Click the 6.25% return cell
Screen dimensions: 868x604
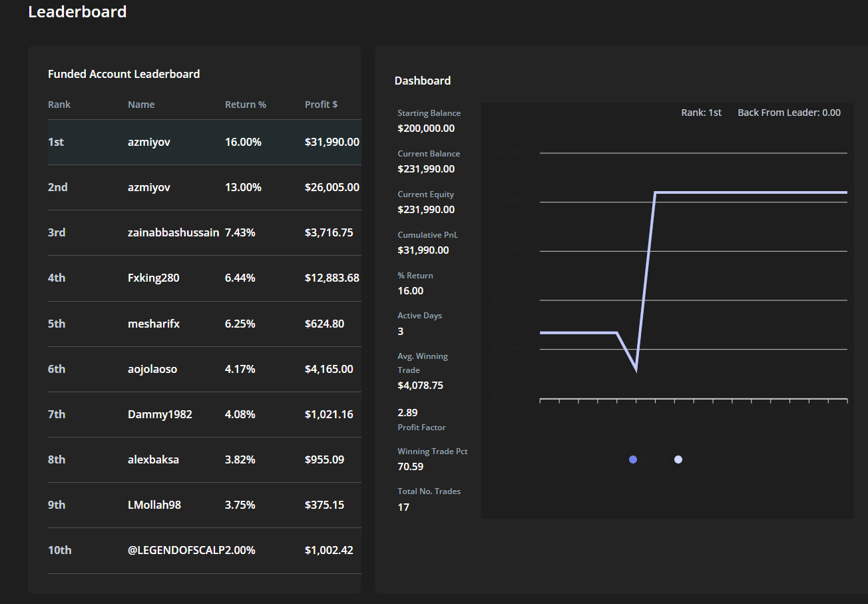pos(240,324)
